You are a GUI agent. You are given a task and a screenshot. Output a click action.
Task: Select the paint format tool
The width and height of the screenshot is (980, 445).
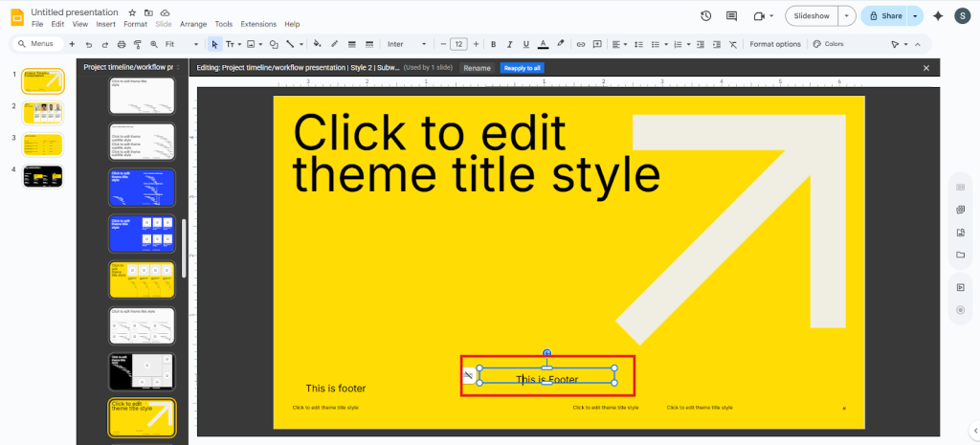136,44
